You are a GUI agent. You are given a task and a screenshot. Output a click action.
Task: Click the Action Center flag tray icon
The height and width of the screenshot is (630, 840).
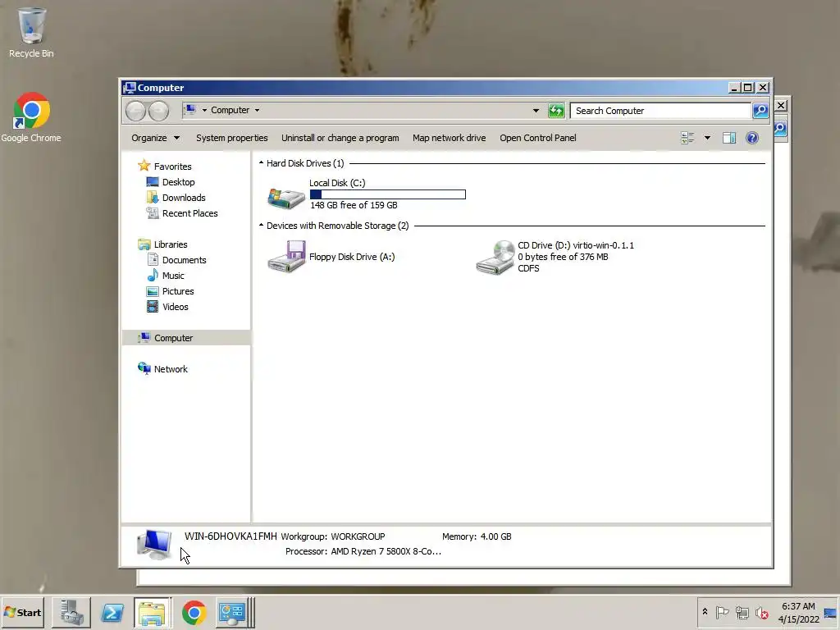point(722,612)
